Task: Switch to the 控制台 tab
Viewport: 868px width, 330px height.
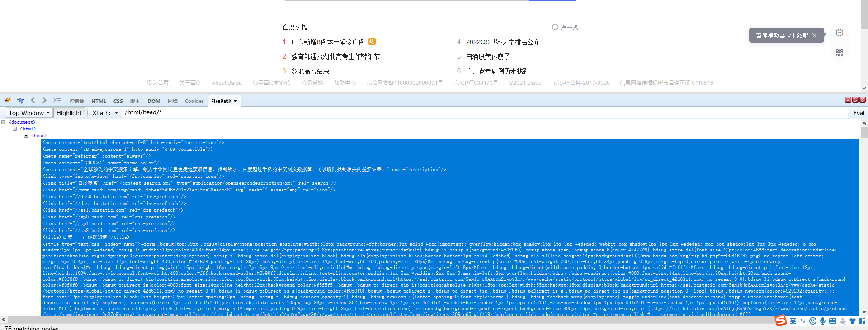Action: (76, 101)
